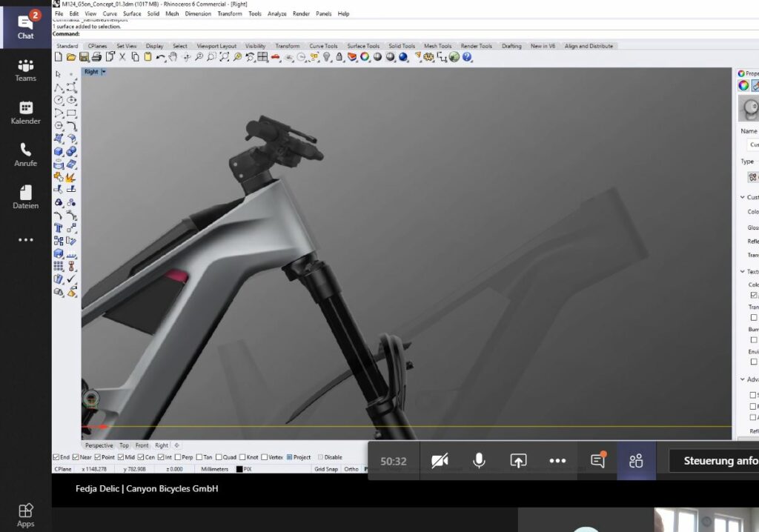Click the Paste clipboard icon
Screen dimensions: 759x532
click(x=148, y=57)
